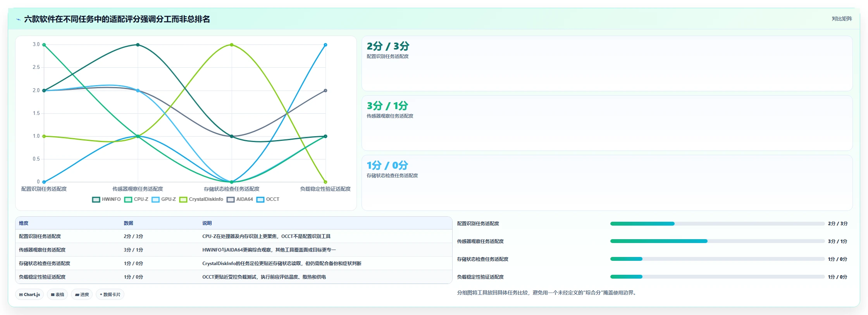The image size is (868, 315).
Task: Click the 维度 column header
Action: [24, 223]
